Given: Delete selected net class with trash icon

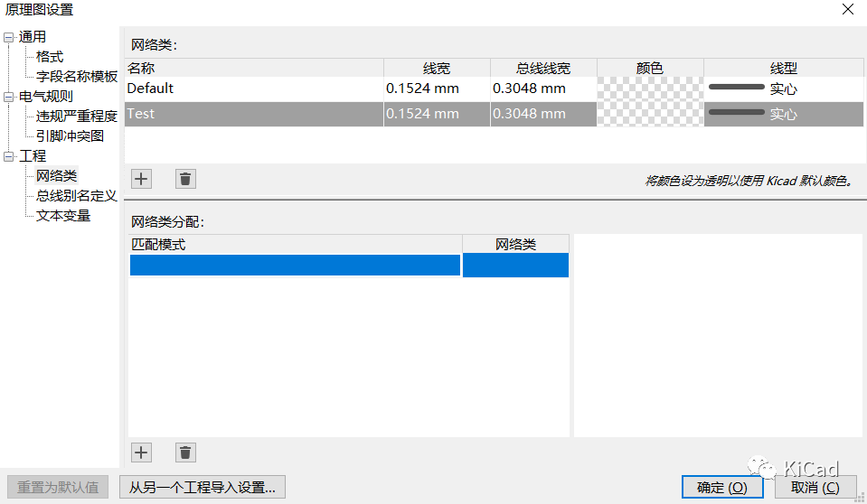Looking at the screenshot, I should 186,179.
